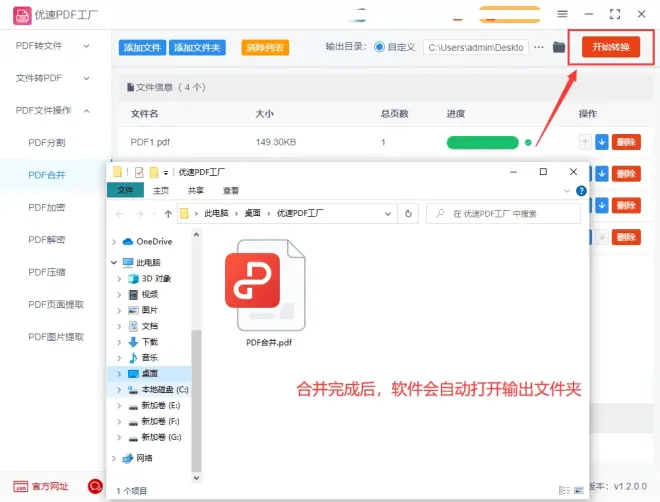660x502 pixels.
Task: Expand the 网络 tree node
Action: click(114, 458)
